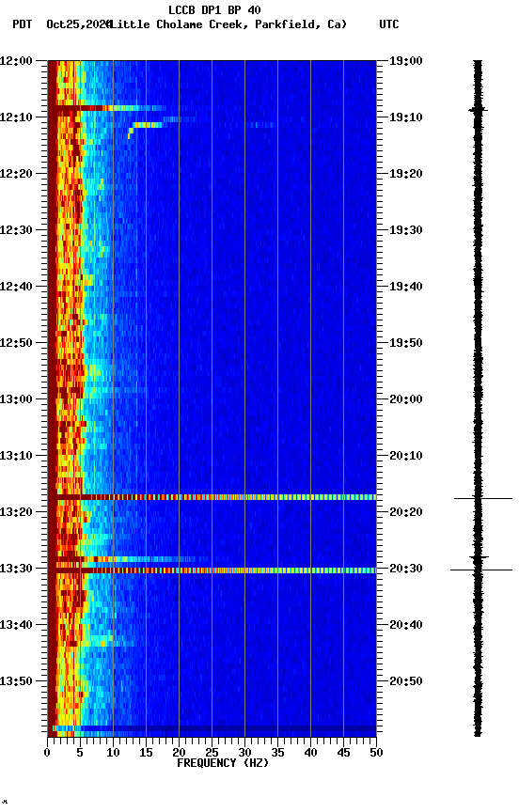Click the 12:50 PDT time label
This screenshot has height=812, width=519.
click(16, 343)
